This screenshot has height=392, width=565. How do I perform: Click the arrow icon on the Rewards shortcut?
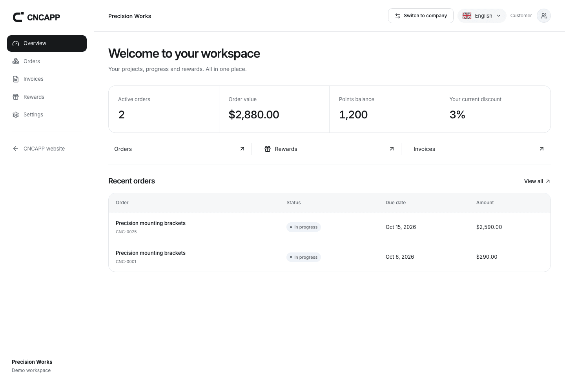(x=392, y=149)
